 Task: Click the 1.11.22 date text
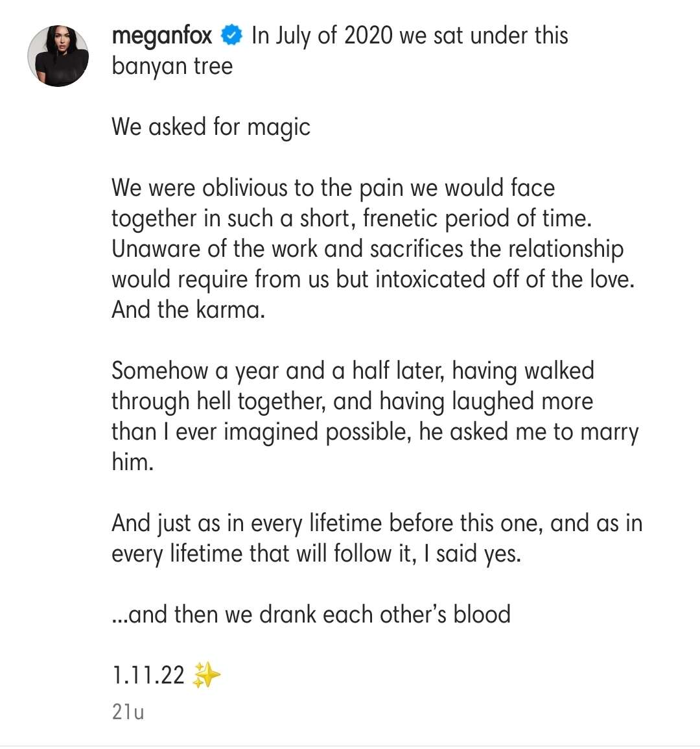tap(148, 676)
